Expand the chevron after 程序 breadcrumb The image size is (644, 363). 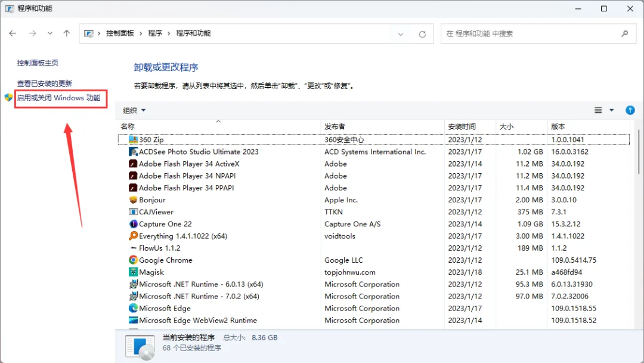pos(169,33)
